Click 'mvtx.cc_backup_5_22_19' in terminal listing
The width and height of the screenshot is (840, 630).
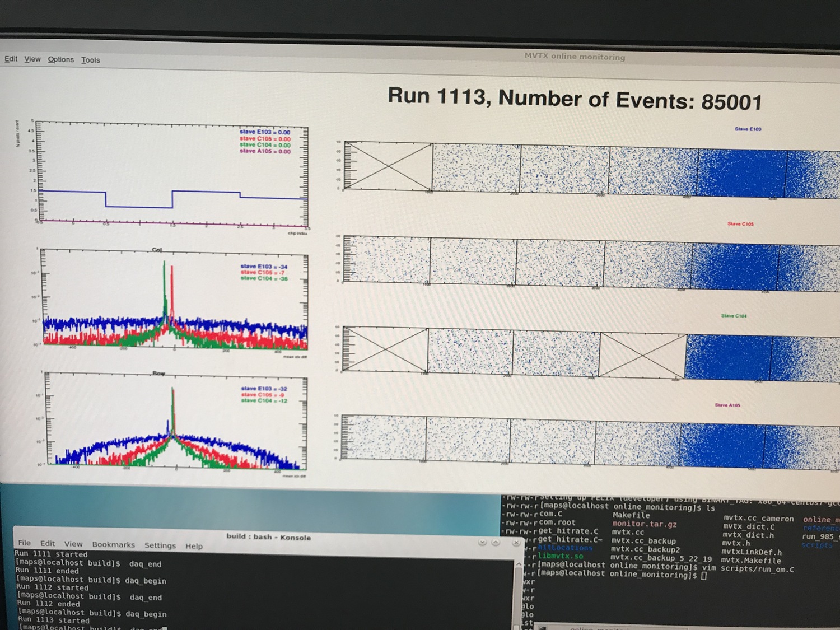click(x=661, y=558)
